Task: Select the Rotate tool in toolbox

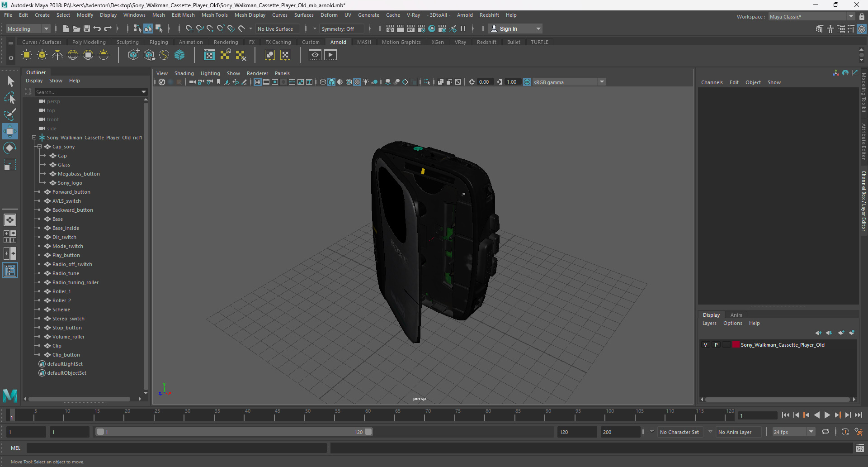Action: click(10, 148)
